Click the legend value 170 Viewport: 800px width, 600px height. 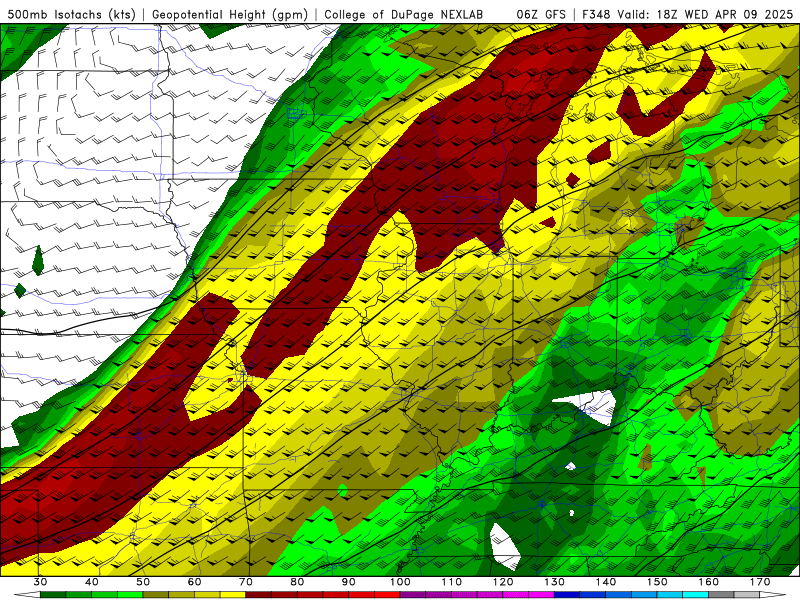click(x=760, y=582)
